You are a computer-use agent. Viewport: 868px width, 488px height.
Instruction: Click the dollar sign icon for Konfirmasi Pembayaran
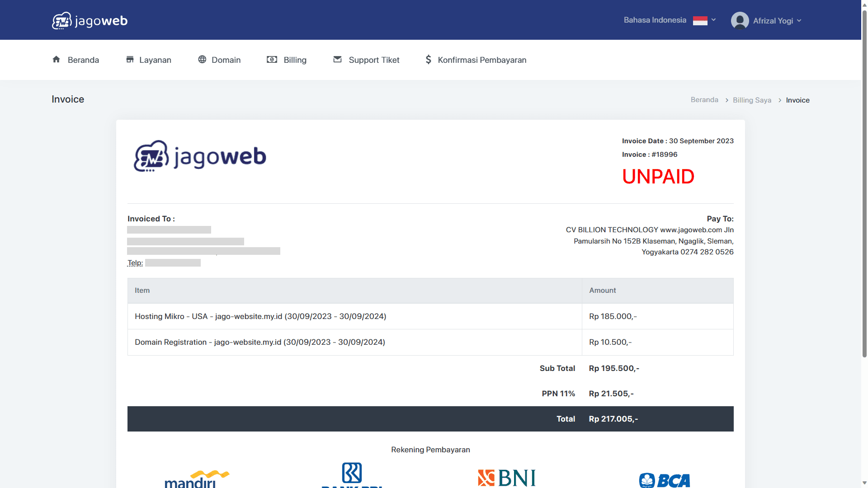tap(428, 59)
